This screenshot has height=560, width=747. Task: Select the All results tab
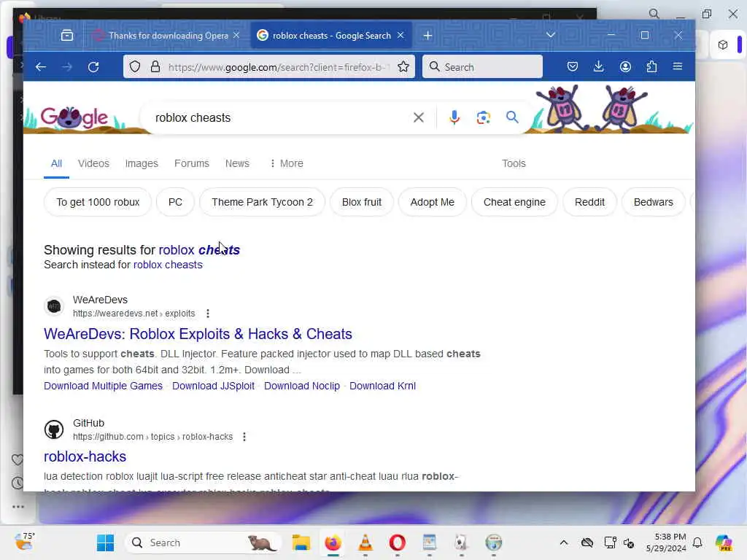tap(56, 163)
